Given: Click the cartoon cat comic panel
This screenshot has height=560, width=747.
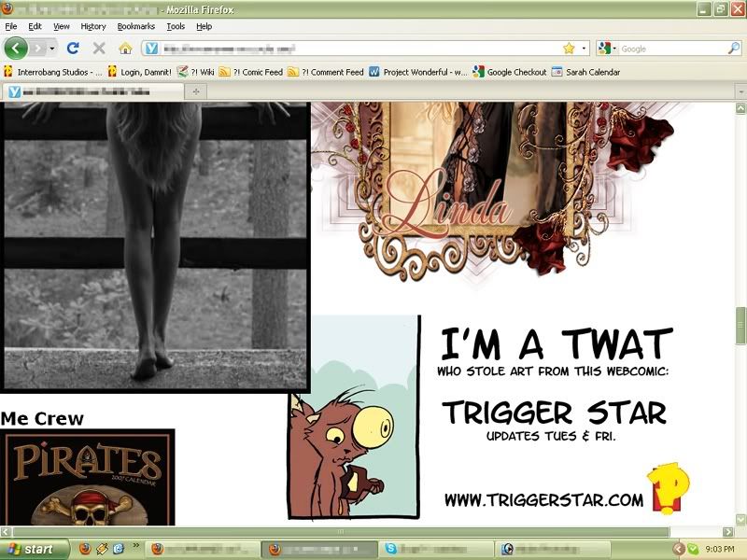Looking at the screenshot, I should coord(354,417).
